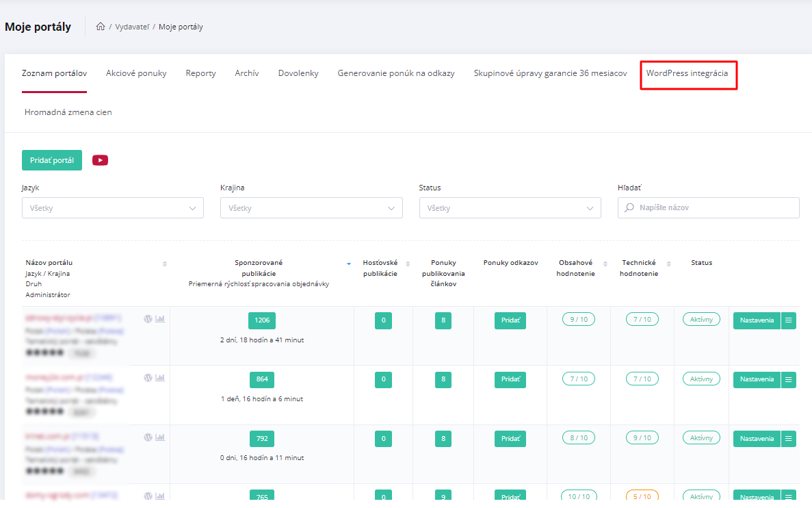812x508 pixels.
Task: Click article offers 8 badge in 864 row
Action: click(x=443, y=379)
